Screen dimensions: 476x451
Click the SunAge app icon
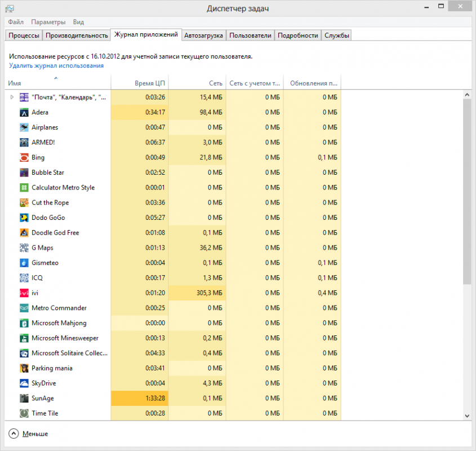coord(24,398)
